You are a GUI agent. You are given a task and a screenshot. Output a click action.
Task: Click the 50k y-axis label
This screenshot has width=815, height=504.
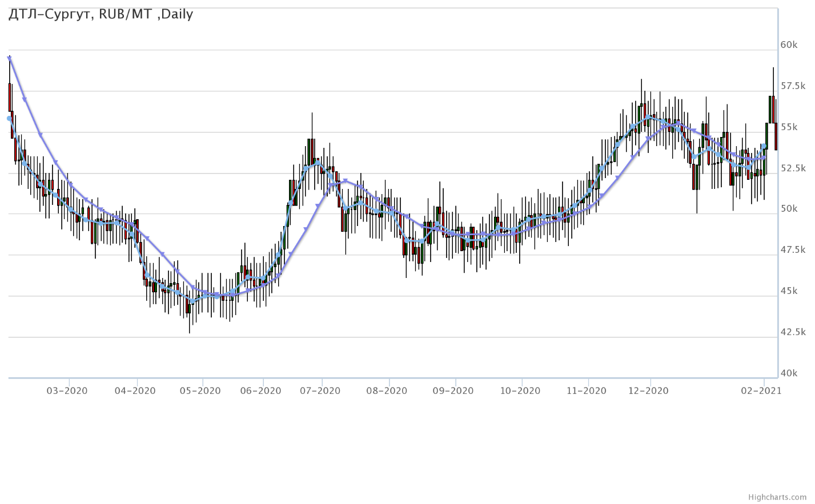pos(789,209)
